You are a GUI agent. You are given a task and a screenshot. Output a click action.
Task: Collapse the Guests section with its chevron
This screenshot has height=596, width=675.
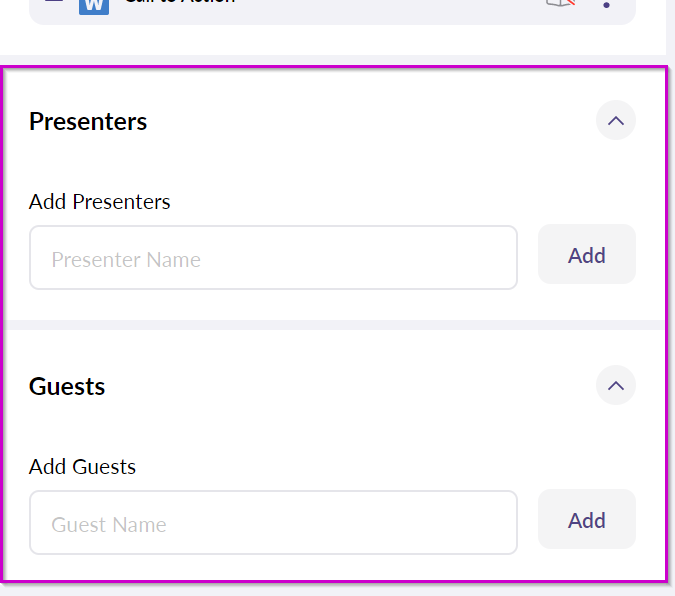pyautogui.click(x=616, y=385)
